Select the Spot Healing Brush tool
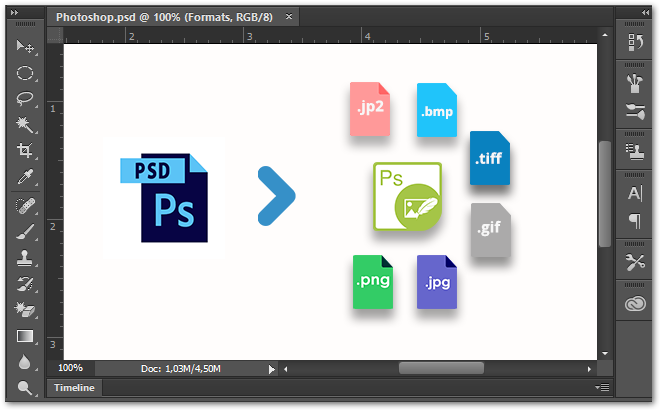Viewport: 661px width, 411px height. 25,206
